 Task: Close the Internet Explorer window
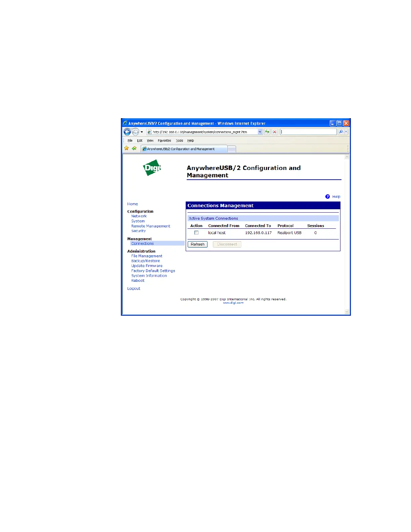click(346, 123)
